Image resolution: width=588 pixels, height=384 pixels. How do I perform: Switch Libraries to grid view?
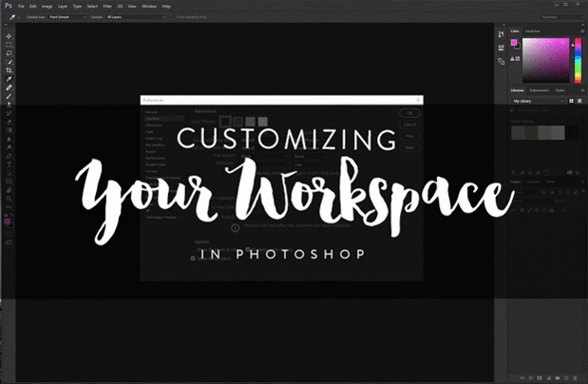[572, 101]
